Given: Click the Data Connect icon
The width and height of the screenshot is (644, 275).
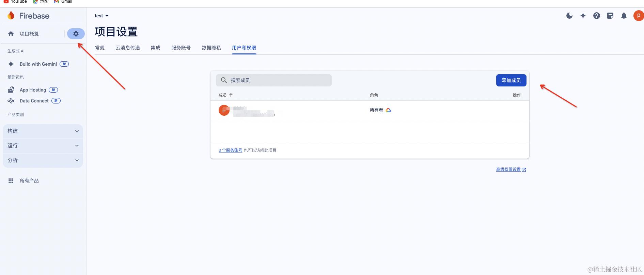Looking at the screenshot, I should click(x=11, y=101).
